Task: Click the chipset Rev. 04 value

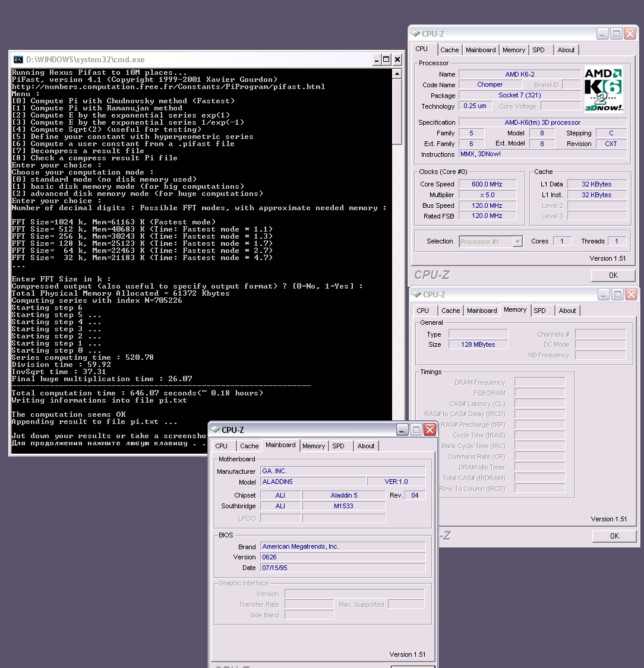Action: [x=415, y=495]
